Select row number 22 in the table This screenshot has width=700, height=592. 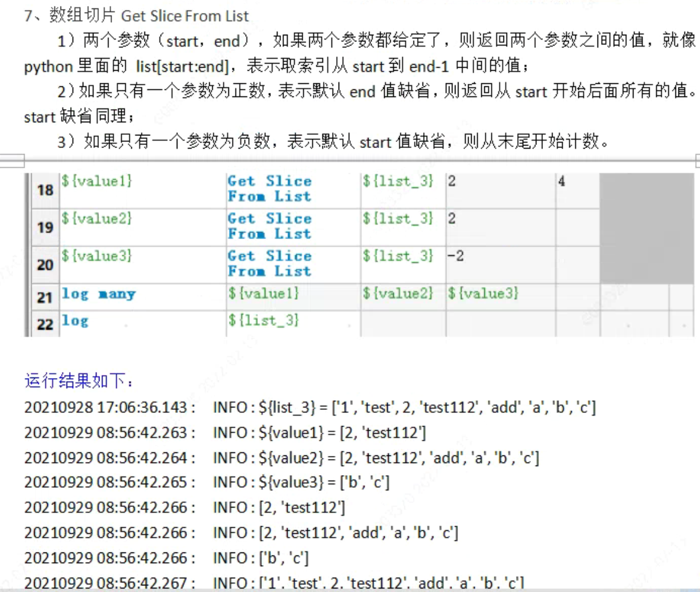click(x=46, y=324)
